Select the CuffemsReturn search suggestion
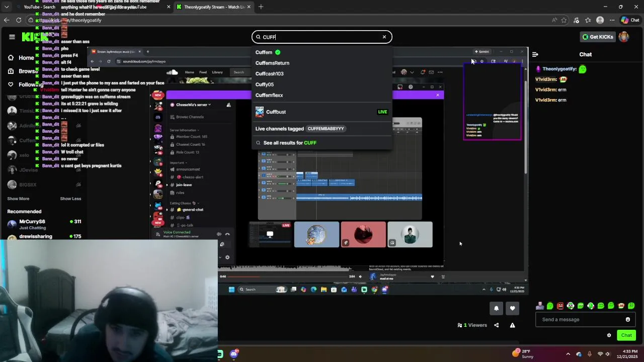The width and height of the screenshot is (644, 362). click(x=322, y=63)
